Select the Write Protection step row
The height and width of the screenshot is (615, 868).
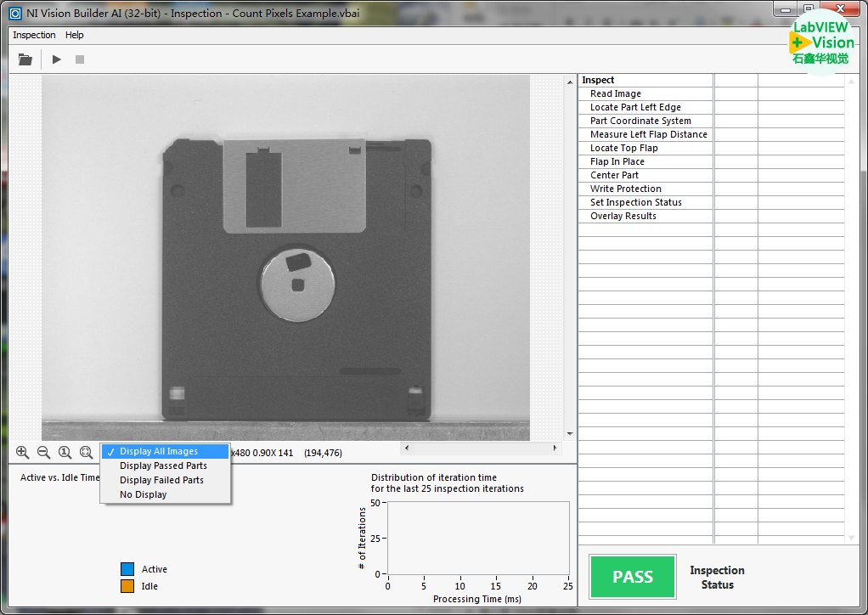pyautogui.click(x=626, y=189)
